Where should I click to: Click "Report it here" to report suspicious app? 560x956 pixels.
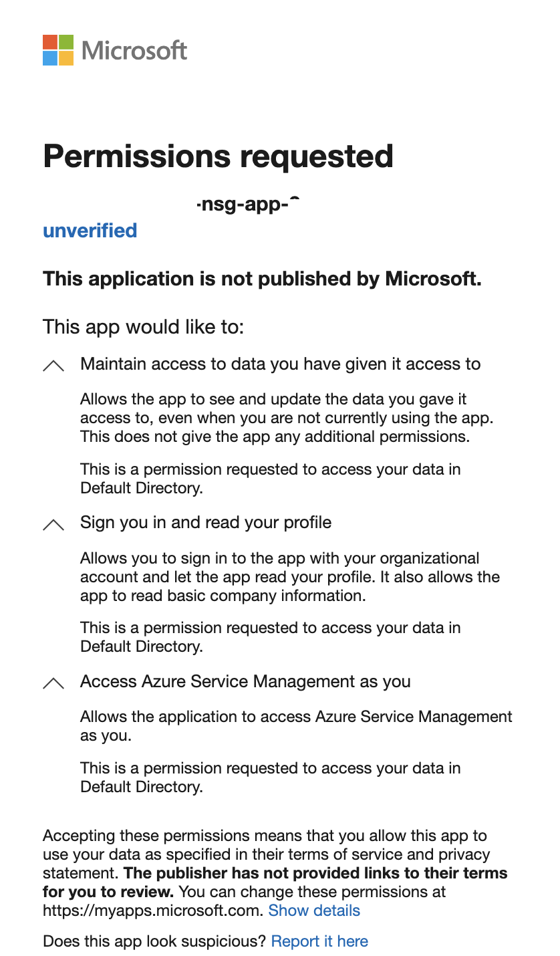tap(319, 941)
